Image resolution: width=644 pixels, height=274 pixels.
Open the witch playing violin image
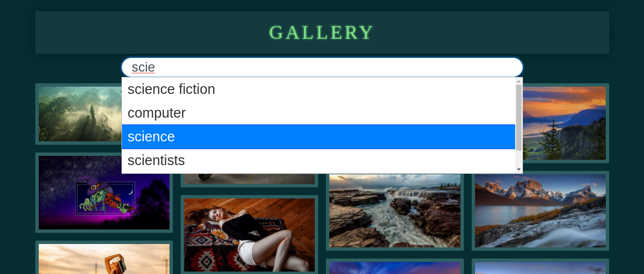click(x=104, y=193)
